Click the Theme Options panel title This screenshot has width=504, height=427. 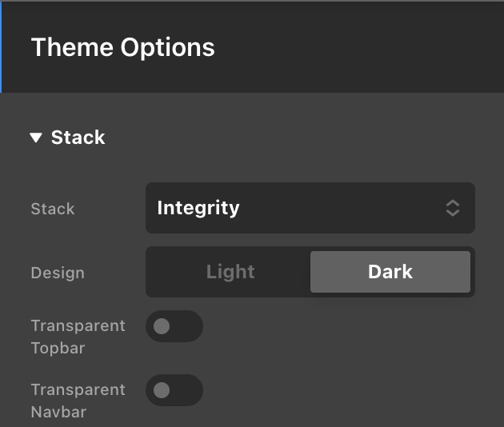pyautogui.click(x=122, y=47)
